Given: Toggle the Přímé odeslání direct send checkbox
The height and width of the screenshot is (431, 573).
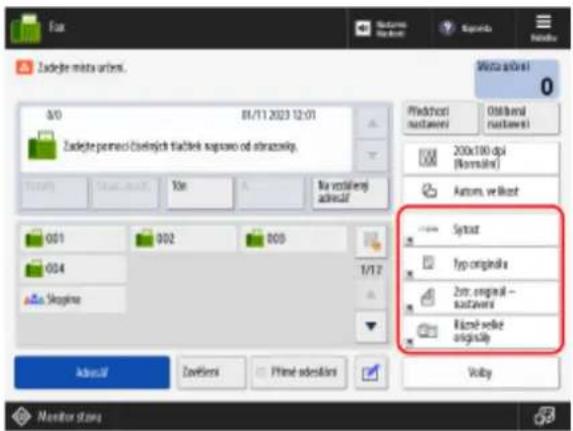Looking at the screenshot, I should tap(299, 373).
